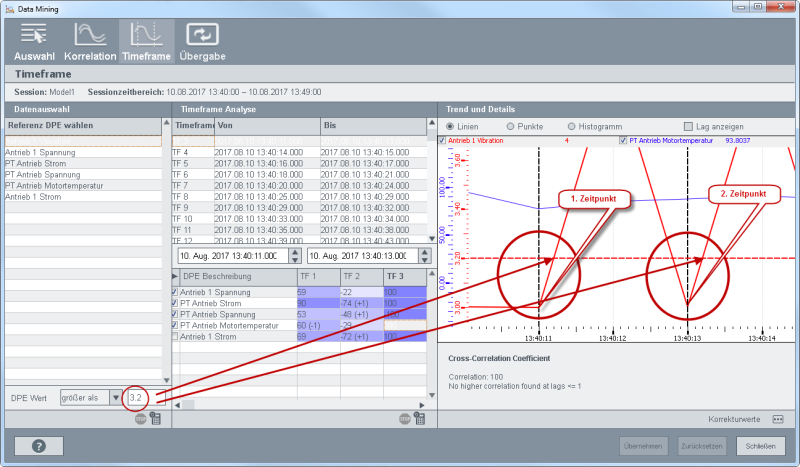Image resolution: width=800 pixels, height=467 pixels.
Task: Enable the Antrieb 1 Strom checkbox
Action: (x=177, y=336)
